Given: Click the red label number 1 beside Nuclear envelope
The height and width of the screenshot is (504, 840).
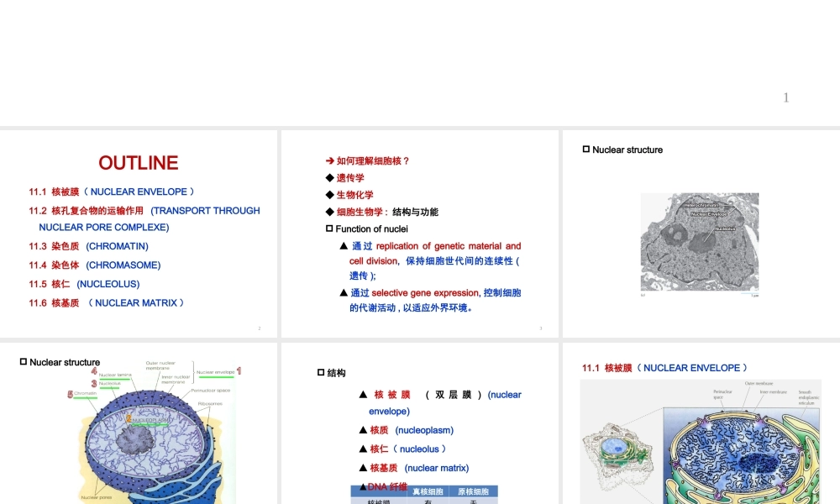Looking at the screenshot, I should [x=239, y=371].
